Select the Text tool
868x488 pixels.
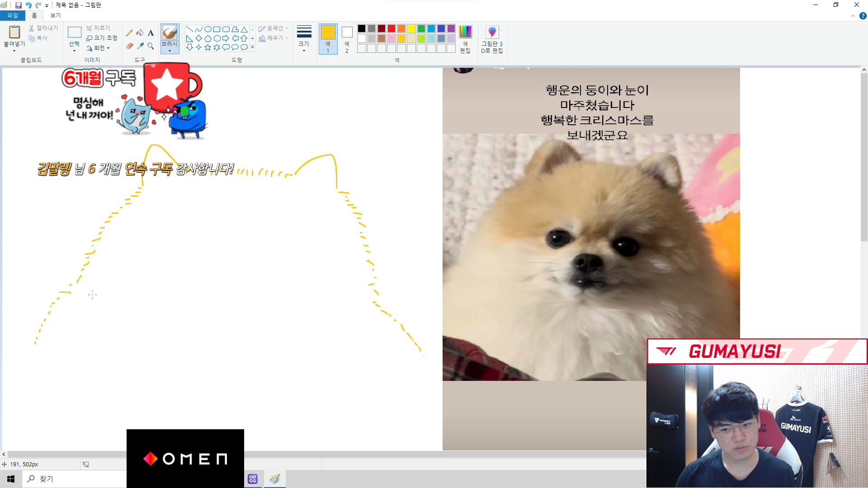[x=151, y=33]
